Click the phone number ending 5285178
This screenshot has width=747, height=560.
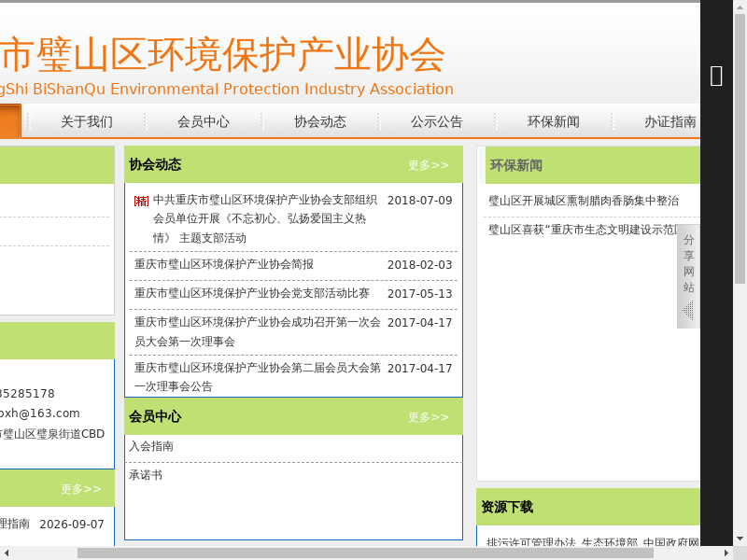27,394
